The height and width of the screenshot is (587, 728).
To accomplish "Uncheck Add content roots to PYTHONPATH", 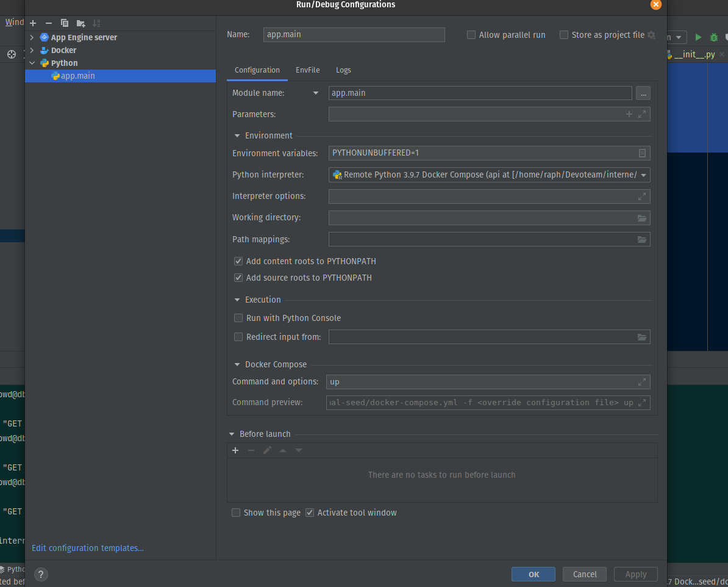I will tap(238, 261).
